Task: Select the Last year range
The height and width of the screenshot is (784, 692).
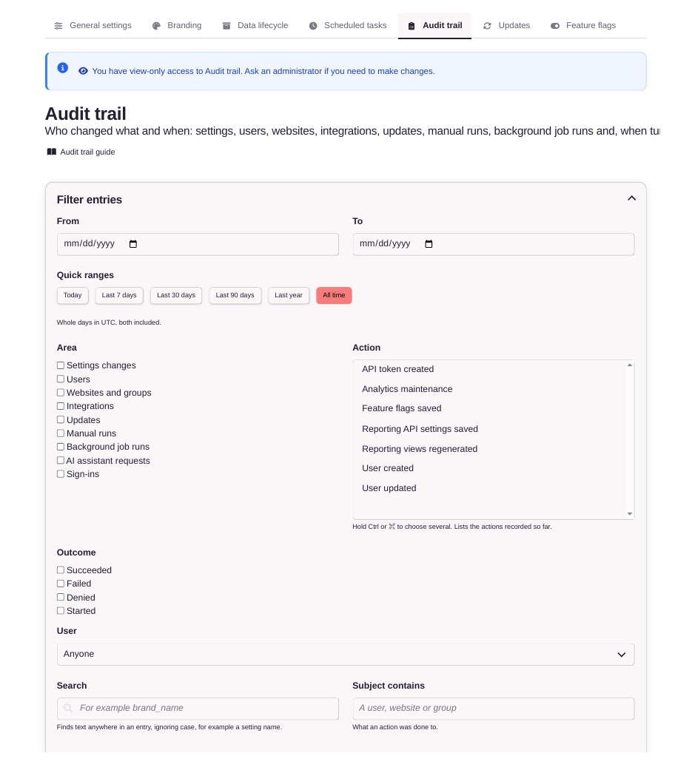Action: coord(289,296)
